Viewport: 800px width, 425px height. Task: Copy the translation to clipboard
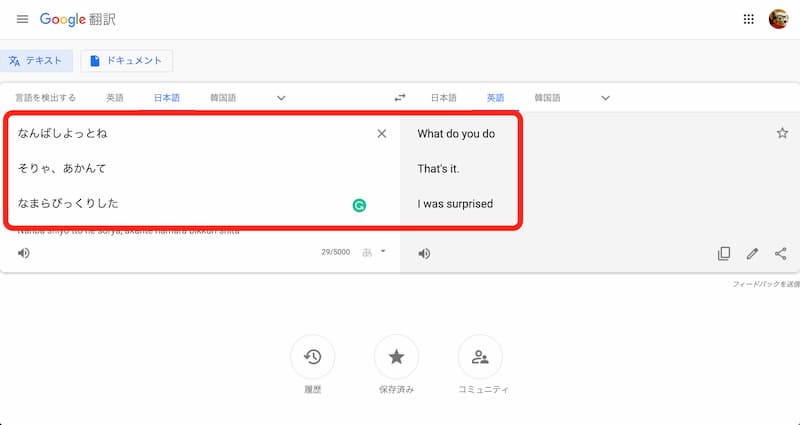[723, 254]
